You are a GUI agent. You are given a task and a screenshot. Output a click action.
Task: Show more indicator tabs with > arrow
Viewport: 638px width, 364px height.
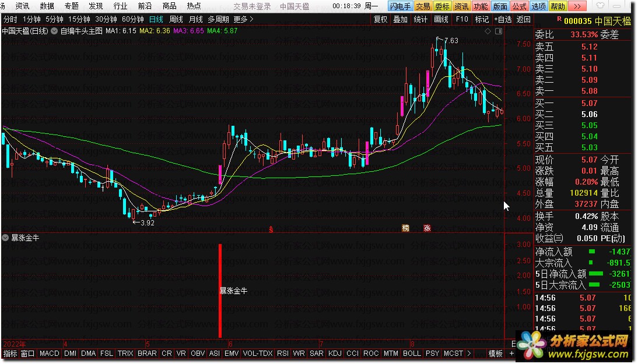click(x=469, y=354)
